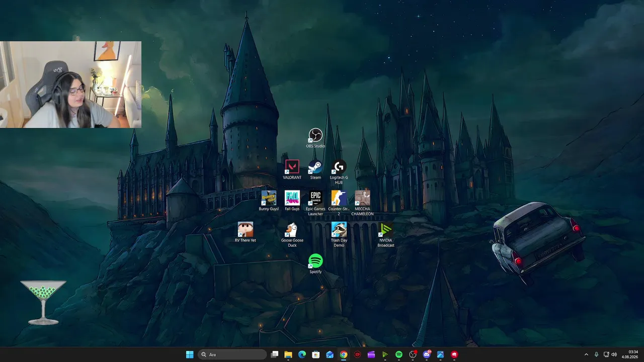Screen dimensions: 644x362
Task: Select the OBS Studio desktop shortcut
Action: click(x=315, y=138)
